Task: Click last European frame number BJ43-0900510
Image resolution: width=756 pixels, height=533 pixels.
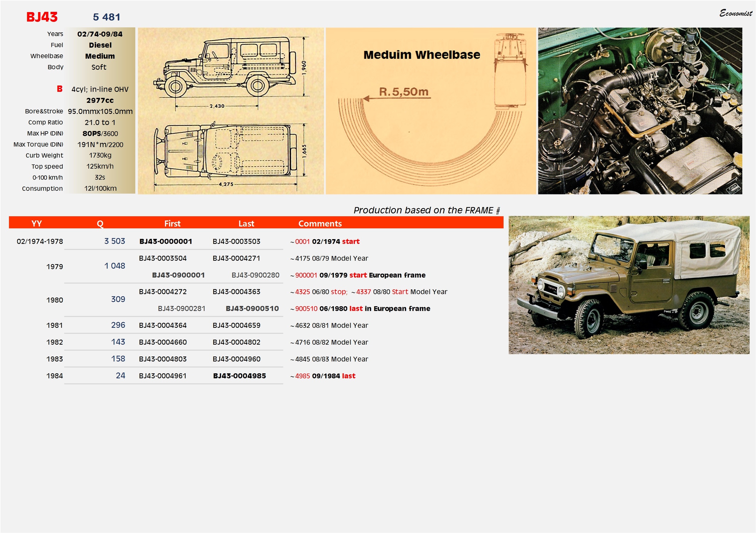Action: pyautogui.click(x=252, y=309)
